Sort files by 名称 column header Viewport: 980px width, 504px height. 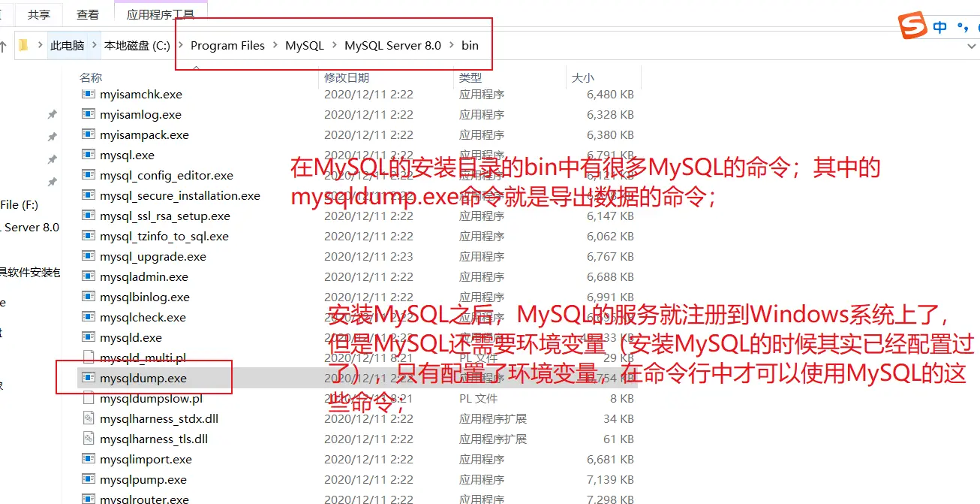[x=91, y=77]
